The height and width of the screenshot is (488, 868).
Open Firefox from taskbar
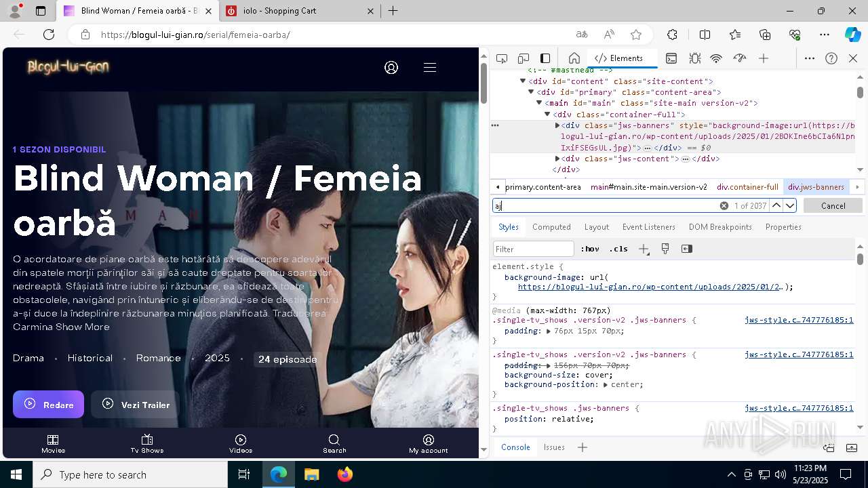pyautogui.click(x=344, y=474)
